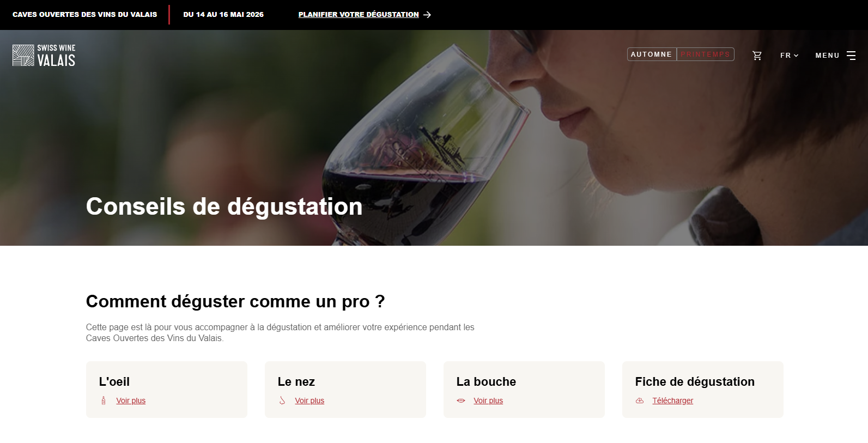Click the chevron next to FR
The height and width of the screenshot is (443, 868).
pos(796,56)
